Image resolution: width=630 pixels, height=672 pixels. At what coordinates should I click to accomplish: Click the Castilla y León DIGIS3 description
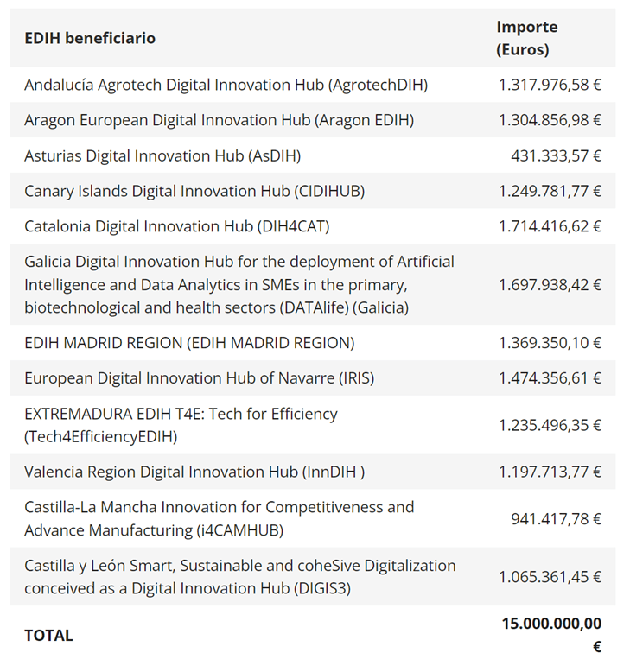pos(239,577)
